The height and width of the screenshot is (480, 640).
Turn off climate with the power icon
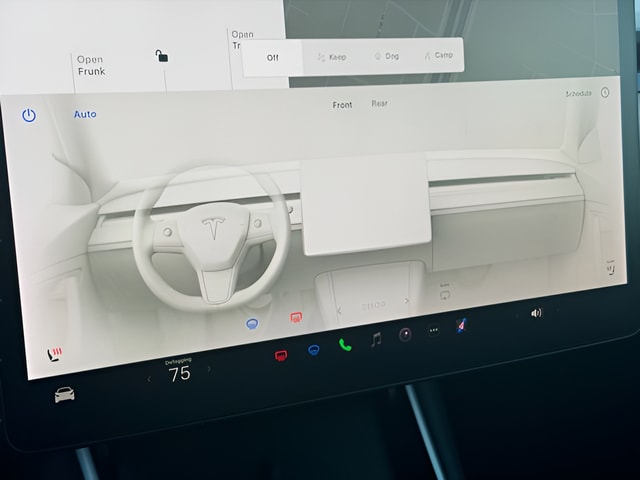[x=29, y=116]
